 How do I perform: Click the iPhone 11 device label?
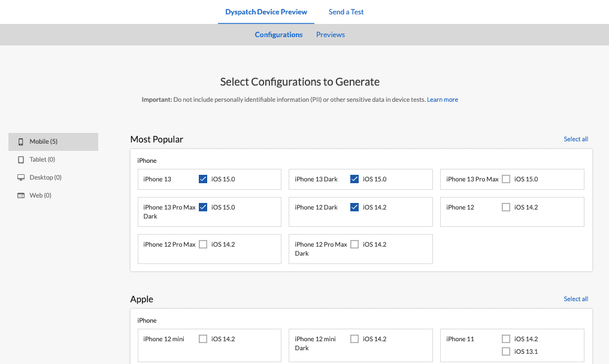[460, 339]
